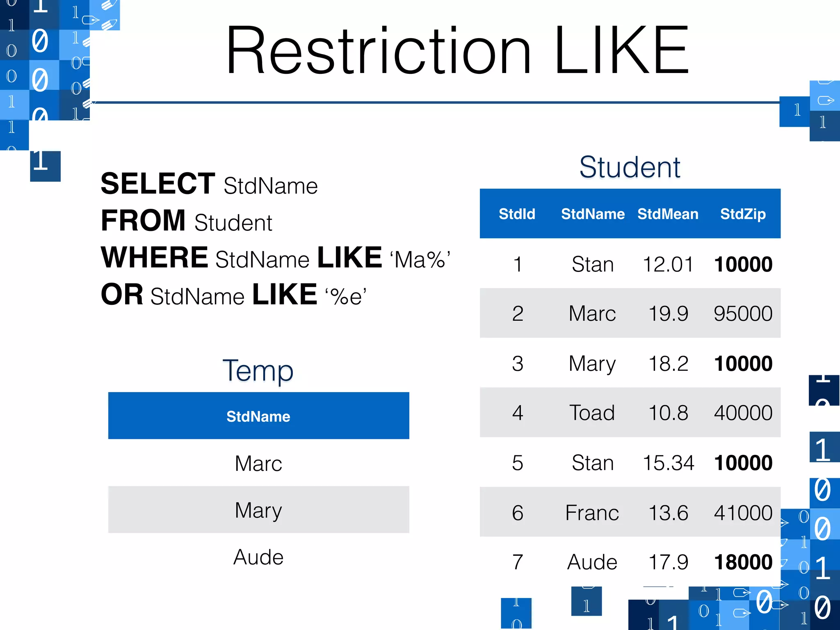This screenshot has height=630, width=840.
Task: Click the Toad name cell
Action: point(592,413)
